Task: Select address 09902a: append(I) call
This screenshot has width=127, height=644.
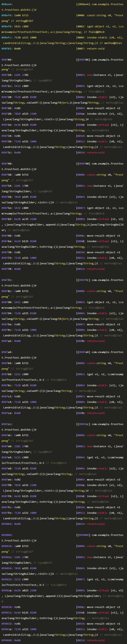Action: [x=7, y=591]
